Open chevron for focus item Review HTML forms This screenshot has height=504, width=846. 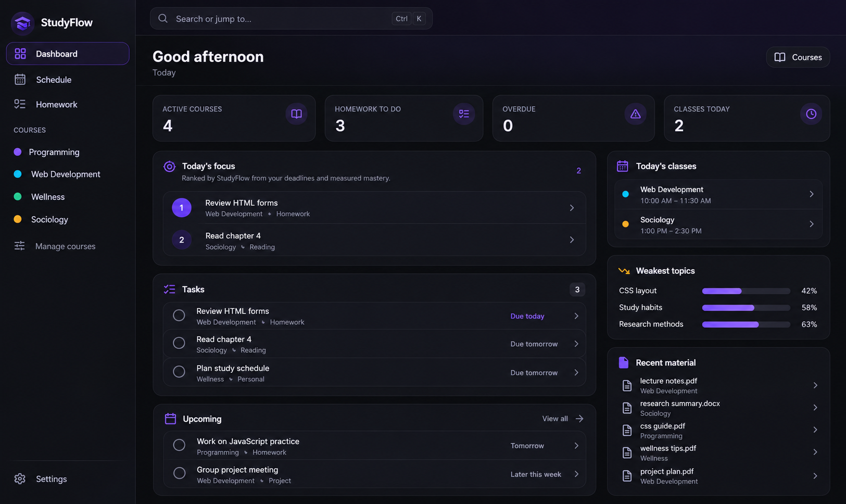(x=572, y=208)
